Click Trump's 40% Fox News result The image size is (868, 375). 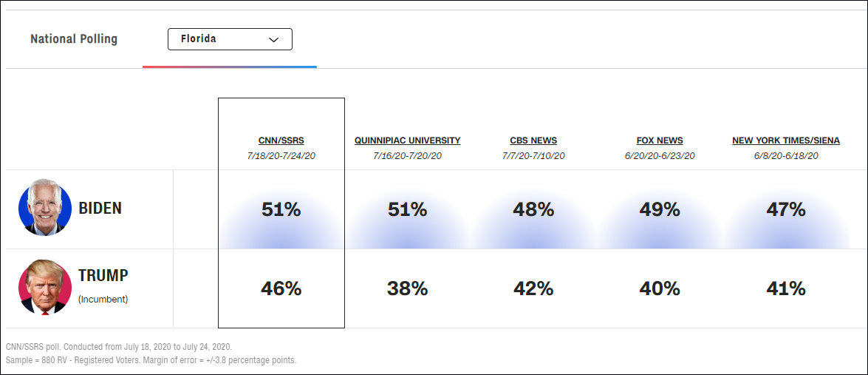tap(660, 288)
